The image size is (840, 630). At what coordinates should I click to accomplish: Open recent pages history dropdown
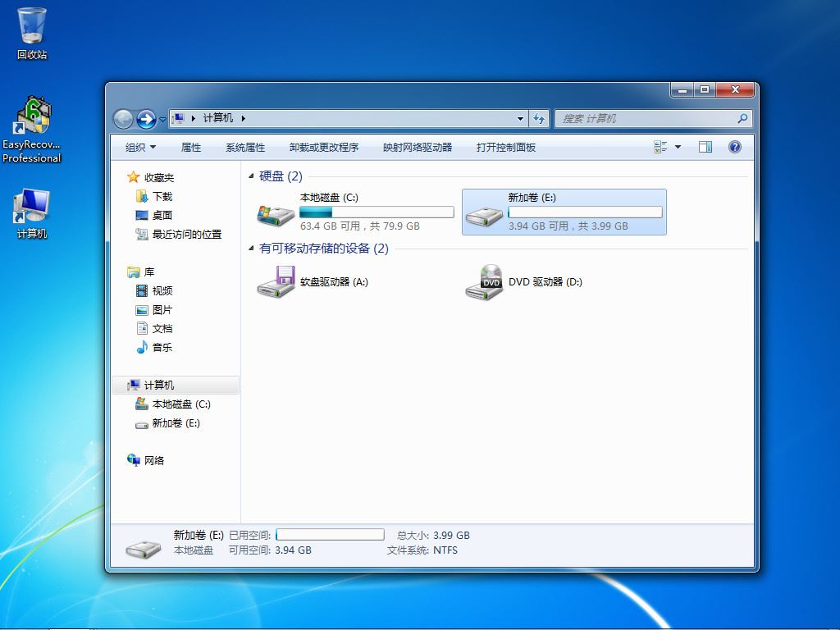162,120
